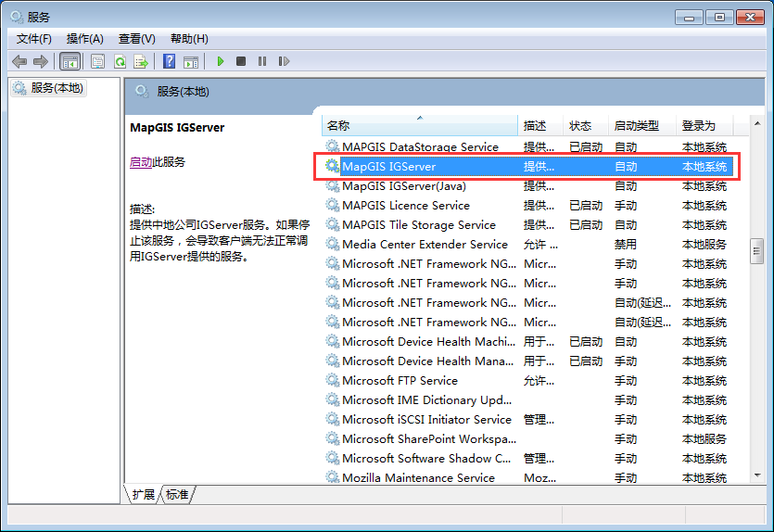Image resolution: width=774 pixels, height=532 pixels.
Task: Click gear icon of MAPGIS DataStorage Service
Action: tap(332, 146)
